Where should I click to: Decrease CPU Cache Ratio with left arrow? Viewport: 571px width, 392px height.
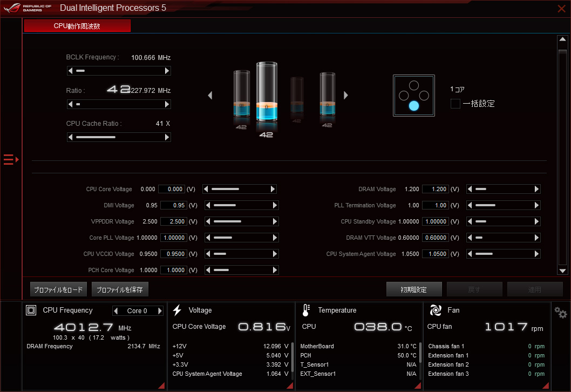click(70, 137)
